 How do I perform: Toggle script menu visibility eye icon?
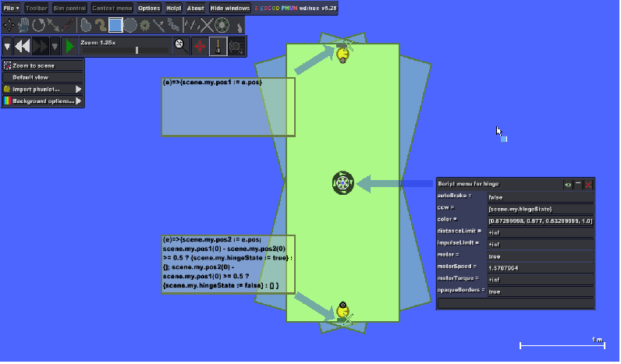568,184
